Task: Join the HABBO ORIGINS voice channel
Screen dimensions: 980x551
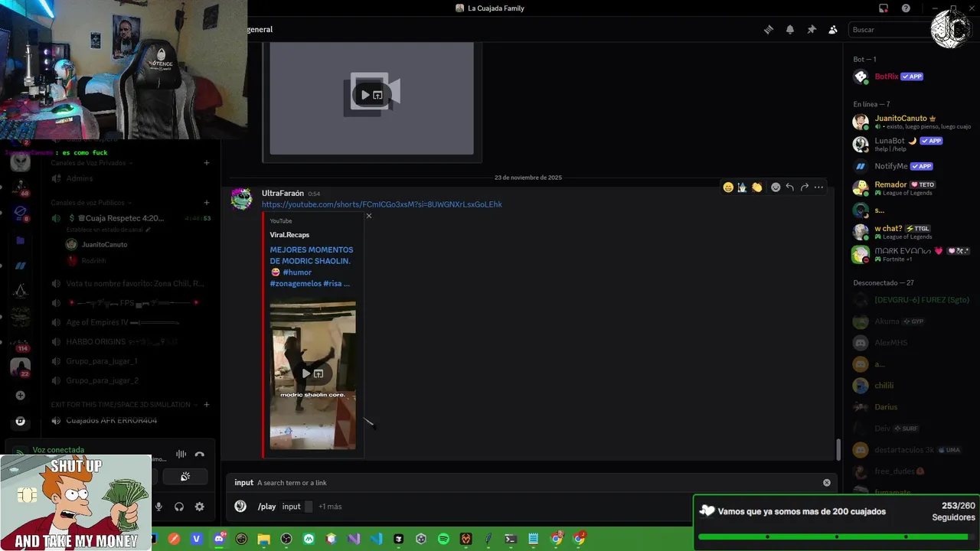Action: [x=130, y=342]
